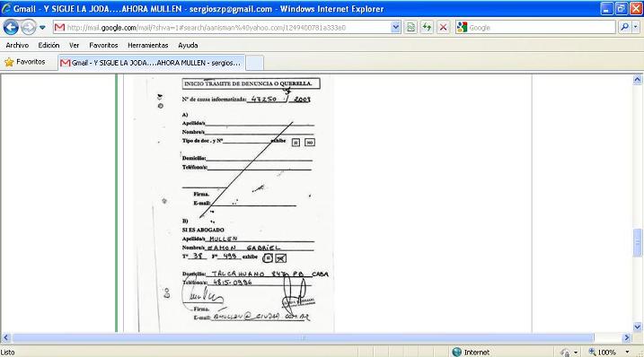Click the browser Back arrow button

tap(11, 28)
